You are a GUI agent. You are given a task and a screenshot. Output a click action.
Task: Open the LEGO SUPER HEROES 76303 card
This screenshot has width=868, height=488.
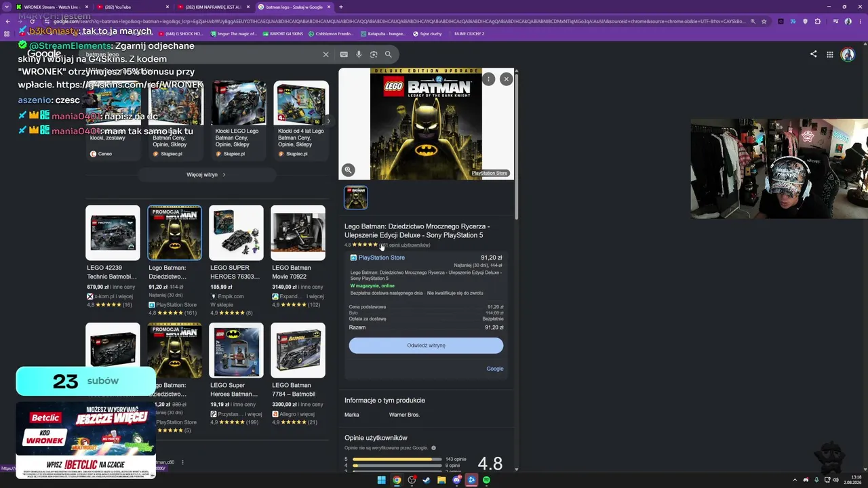tap(236, 256)
